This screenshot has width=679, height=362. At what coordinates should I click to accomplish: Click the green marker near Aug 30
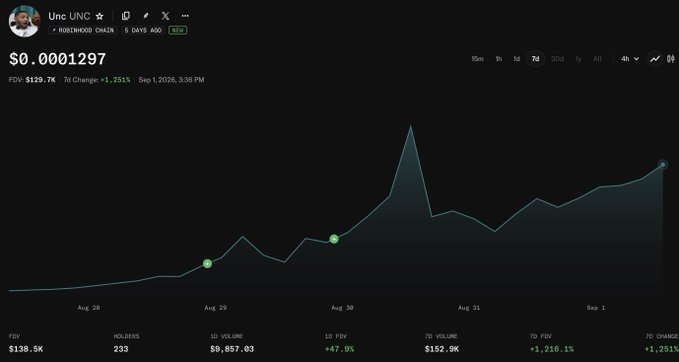tap(334, 239)
